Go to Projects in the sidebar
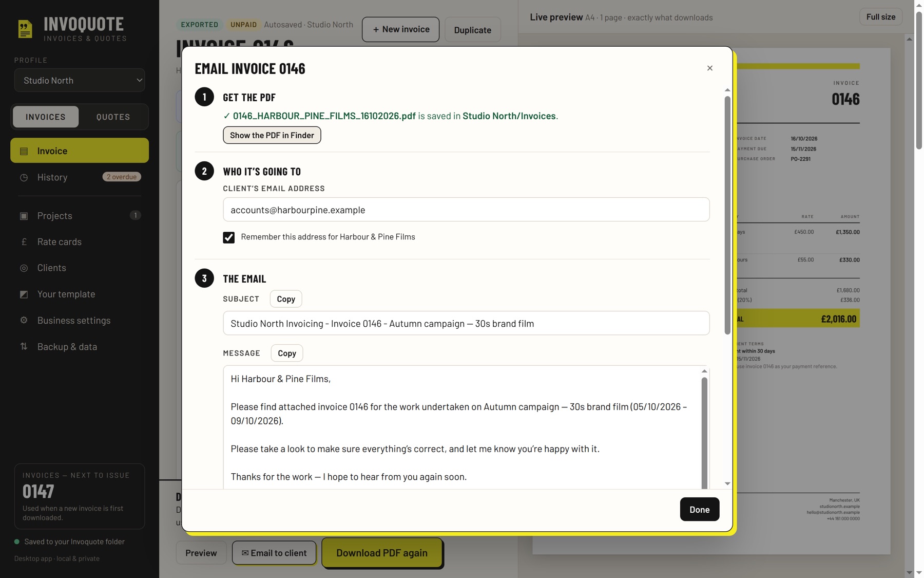This screenshot has width=924, height=578. tap(80, 216)
